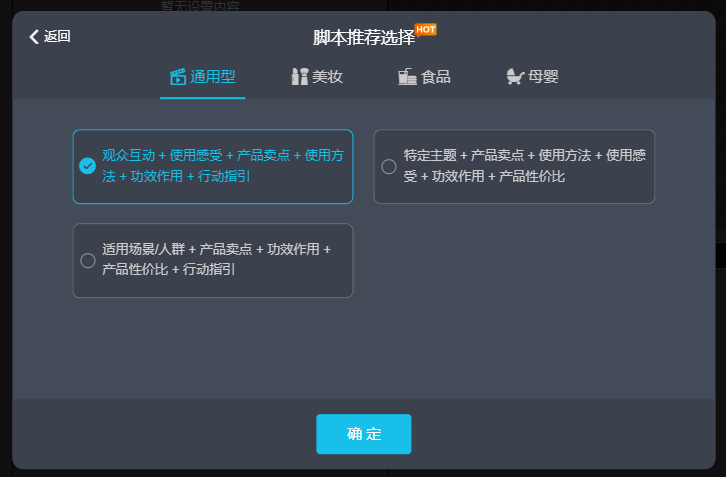Switch to the 母婴 tab
This screenshot has height=477, width=726.
532,77
